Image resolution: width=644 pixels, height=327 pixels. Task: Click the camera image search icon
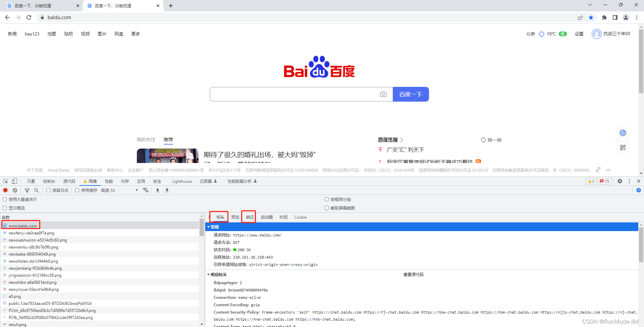pyautogui.click(x=383, y=94)
